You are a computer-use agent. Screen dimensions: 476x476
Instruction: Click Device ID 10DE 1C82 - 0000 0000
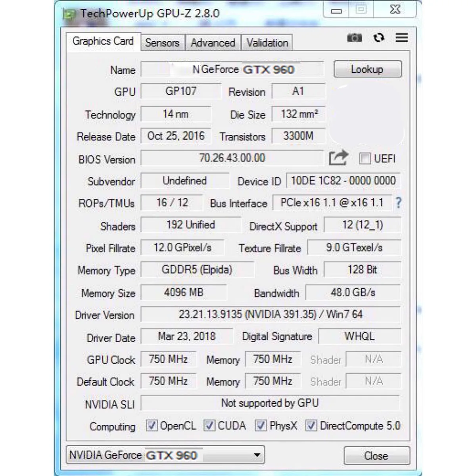pos(344,180)
